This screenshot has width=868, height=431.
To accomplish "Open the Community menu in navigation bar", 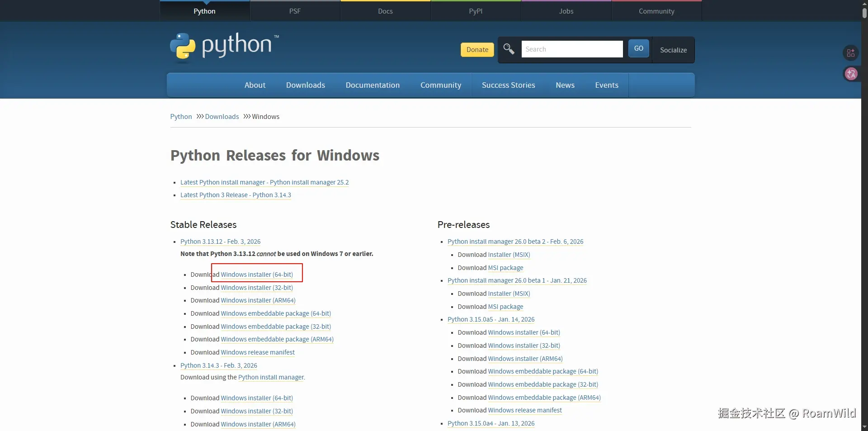I will [x=441, y=85].
